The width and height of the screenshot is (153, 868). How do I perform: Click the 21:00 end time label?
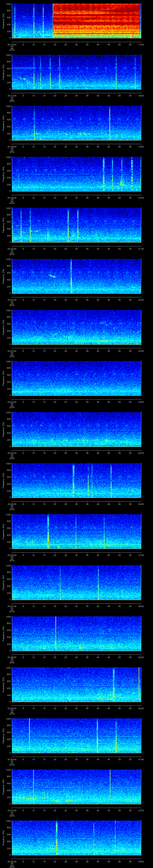pos(141,249)
